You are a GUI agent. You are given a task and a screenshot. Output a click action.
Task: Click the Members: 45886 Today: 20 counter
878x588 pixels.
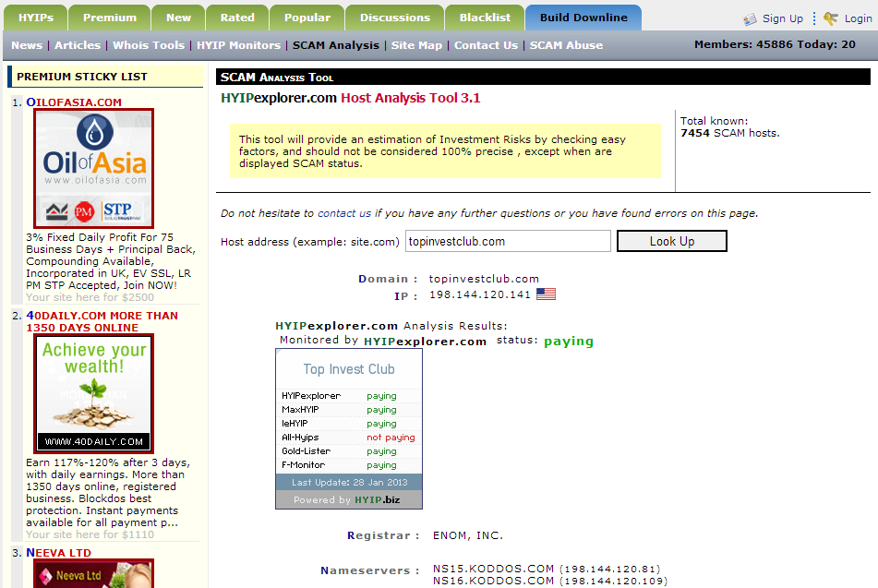tap(775, 44)
